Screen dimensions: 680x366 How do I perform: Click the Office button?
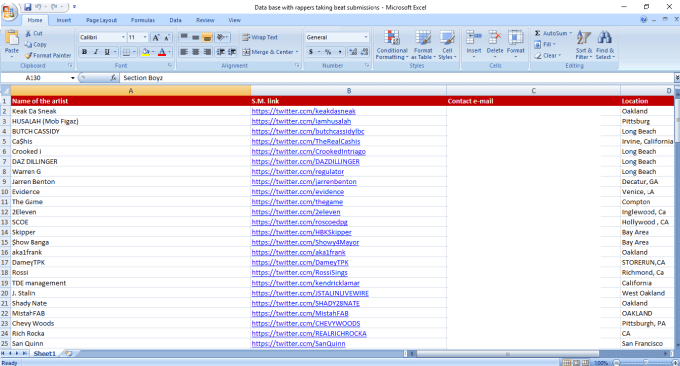(x=9, y=11)
